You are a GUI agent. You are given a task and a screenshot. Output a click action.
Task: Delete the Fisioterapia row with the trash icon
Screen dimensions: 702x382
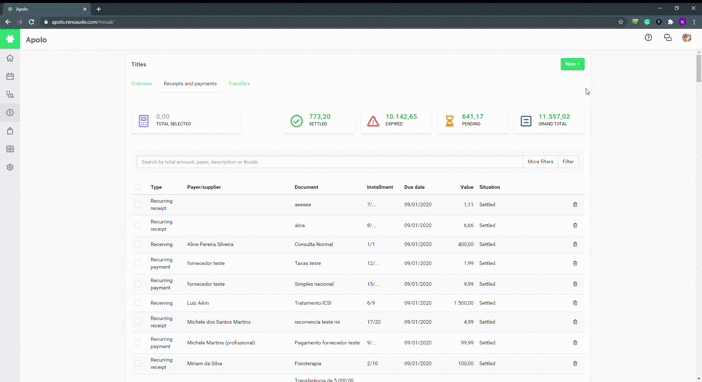tap(575, 364)
